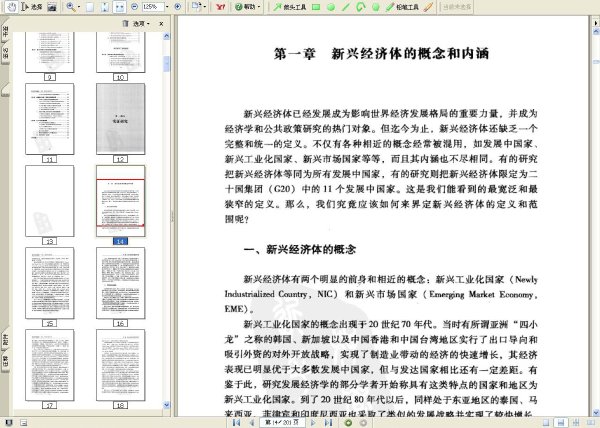Click the trash icon in Pages panel

(x=125, y=24)
